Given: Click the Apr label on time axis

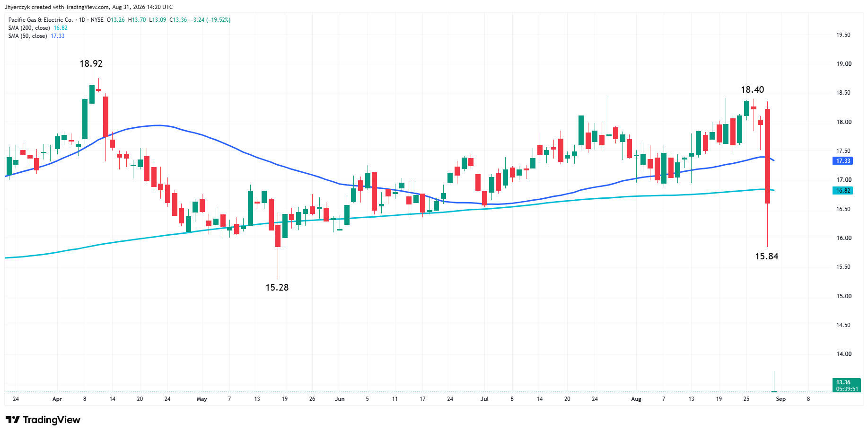Looking at the screenshot, I should click(57, 399).
